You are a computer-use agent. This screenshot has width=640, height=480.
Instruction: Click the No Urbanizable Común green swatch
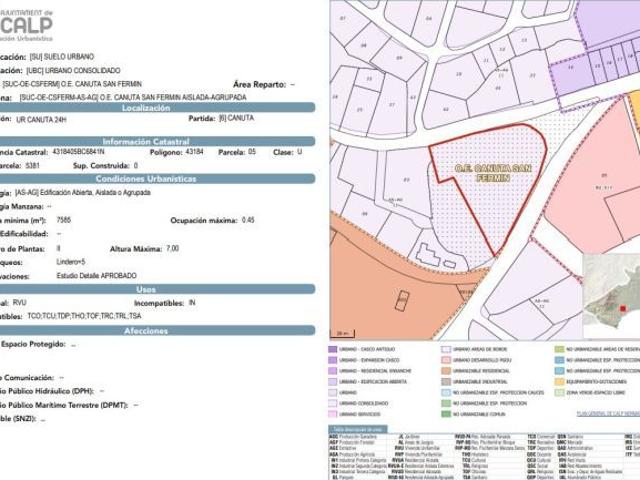point(444,413)
